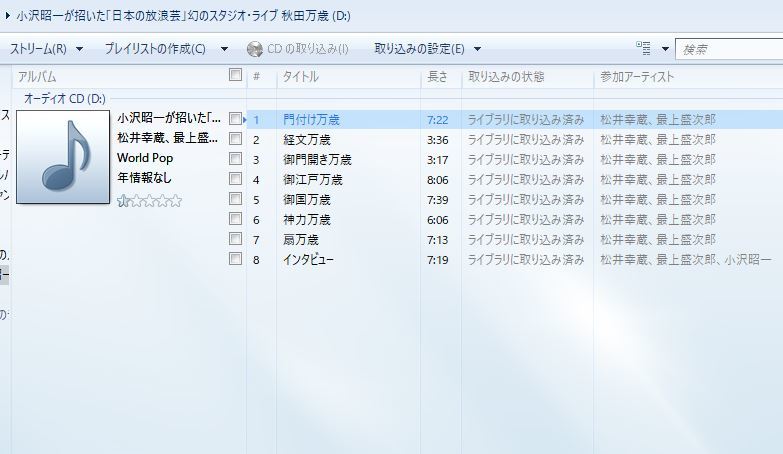Check the box for track 6 神力万歳

click(x=235, y=219)
